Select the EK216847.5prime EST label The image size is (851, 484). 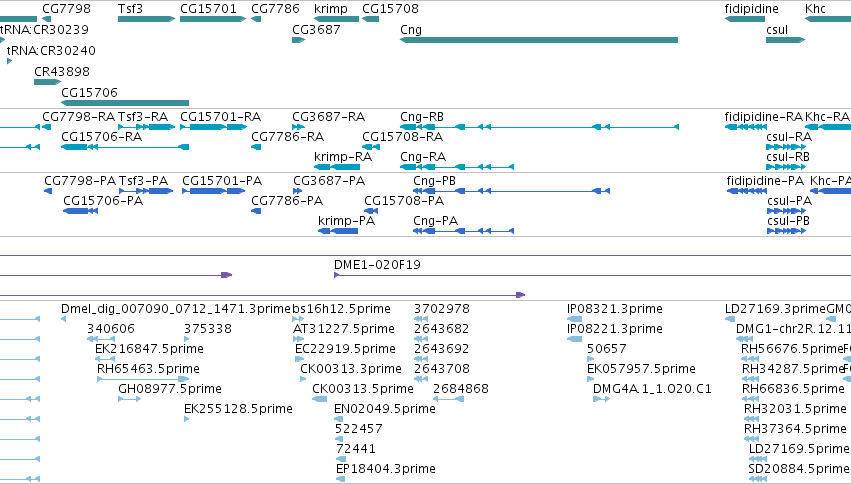tap(149, 349)
